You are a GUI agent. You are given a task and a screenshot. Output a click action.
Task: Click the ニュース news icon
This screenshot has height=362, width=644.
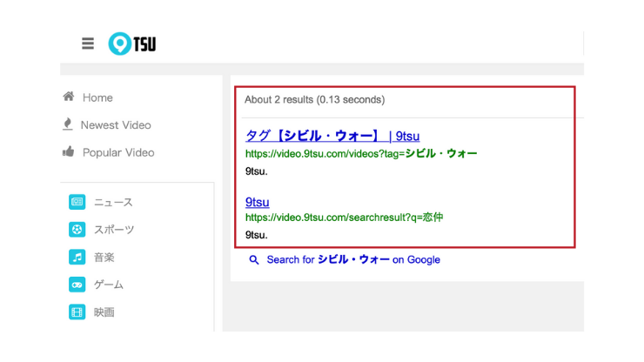77,202
